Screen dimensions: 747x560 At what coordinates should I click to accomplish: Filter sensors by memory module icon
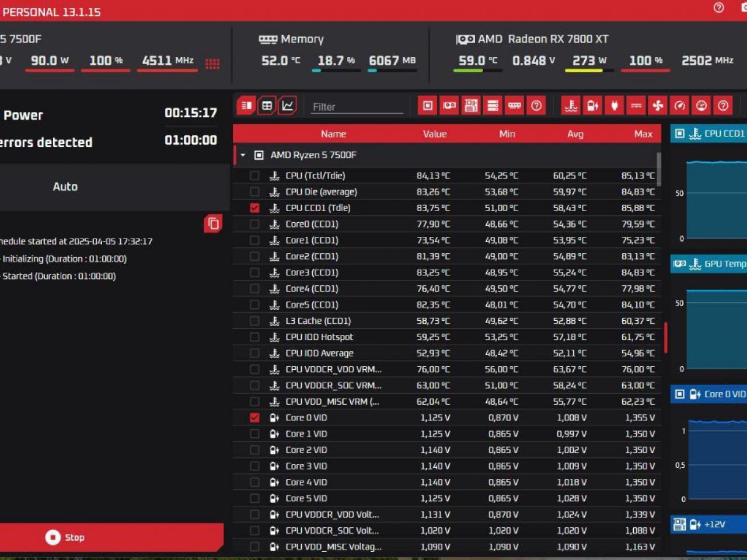point(514,106)
